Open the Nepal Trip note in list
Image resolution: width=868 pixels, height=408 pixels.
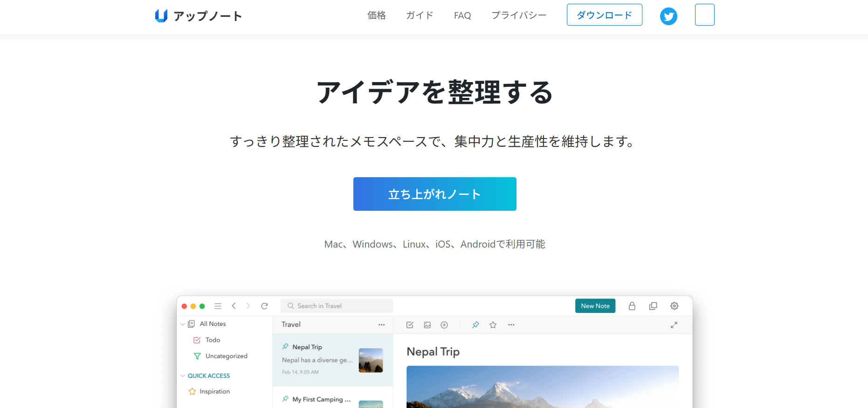333,360
